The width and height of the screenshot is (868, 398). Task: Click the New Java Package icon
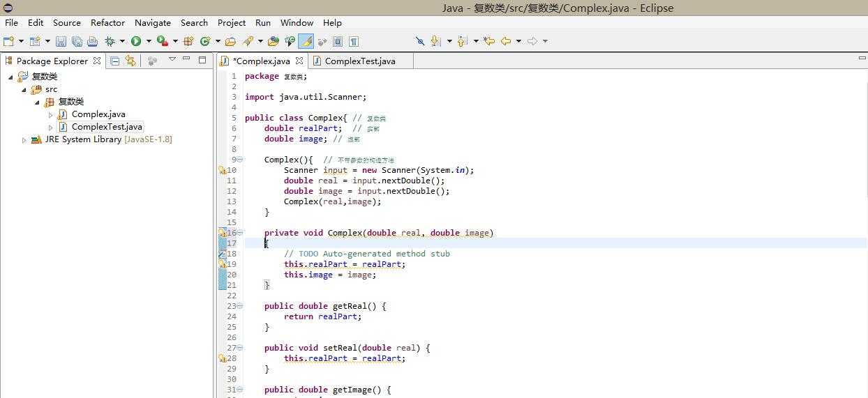(x=188, y=41)
